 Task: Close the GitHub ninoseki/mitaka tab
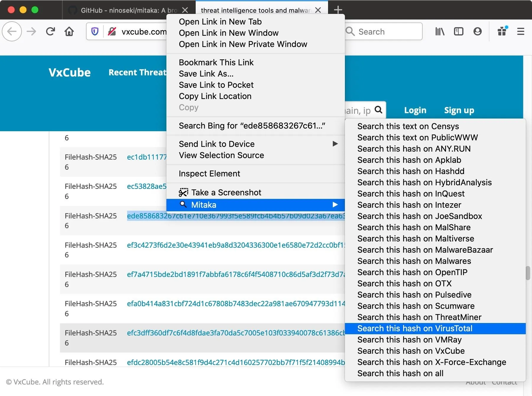(185, 10)
